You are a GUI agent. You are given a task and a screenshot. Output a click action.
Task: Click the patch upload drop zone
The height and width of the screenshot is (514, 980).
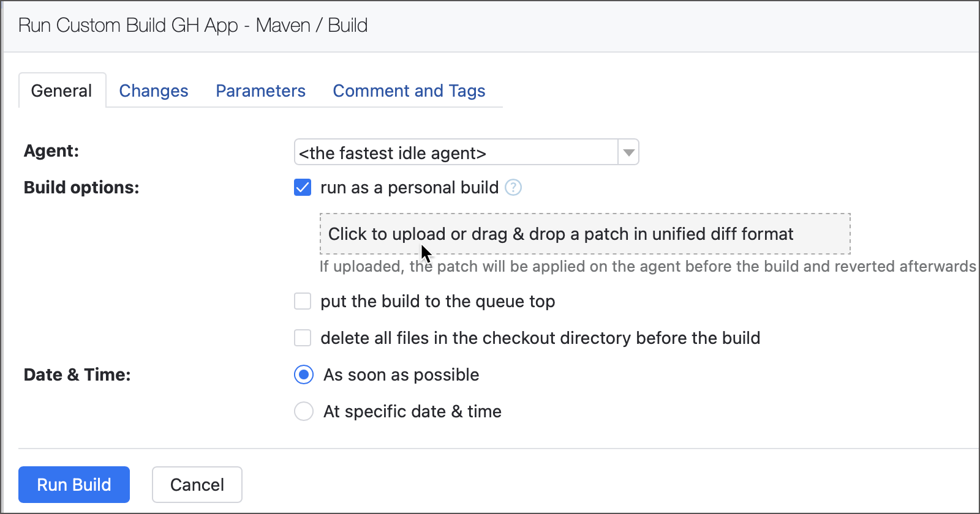[x=584, y=234]
